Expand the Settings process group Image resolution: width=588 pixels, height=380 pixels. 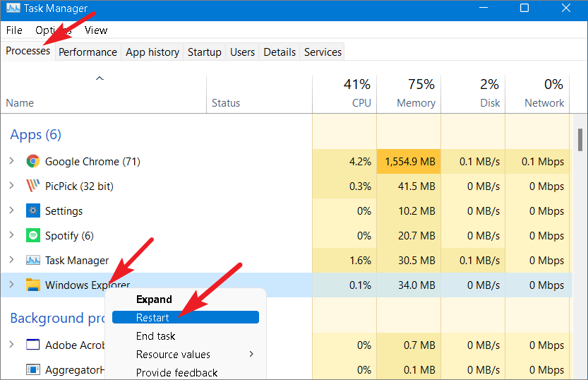[11, 210]
